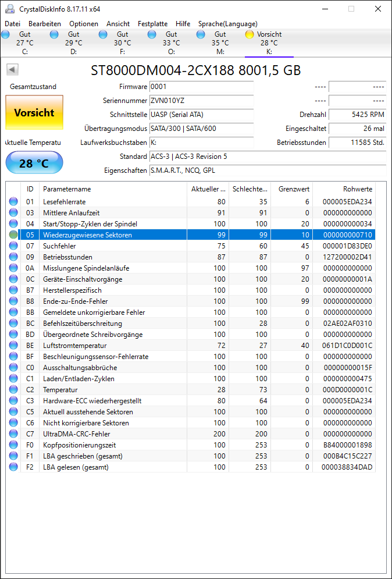Click the Betriebsstunden field 11585 Std.
392x579 pixels.
pos(358,142)
